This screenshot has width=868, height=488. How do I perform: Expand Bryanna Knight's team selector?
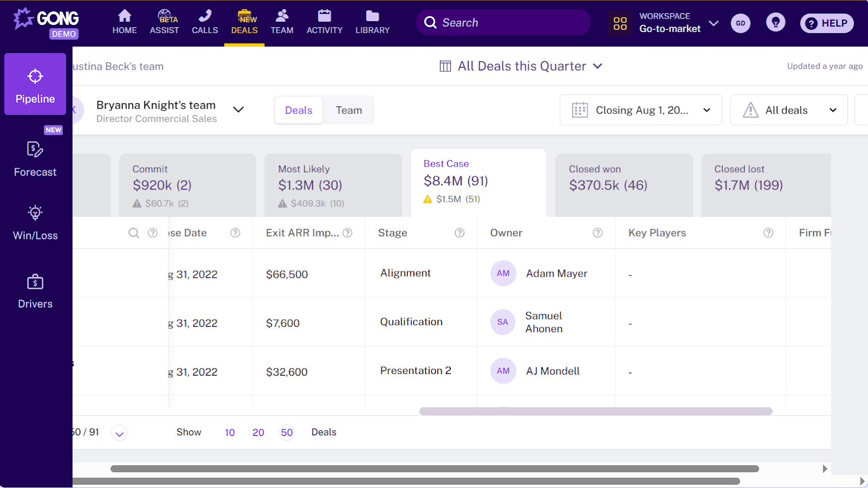(x=238, y=110)
